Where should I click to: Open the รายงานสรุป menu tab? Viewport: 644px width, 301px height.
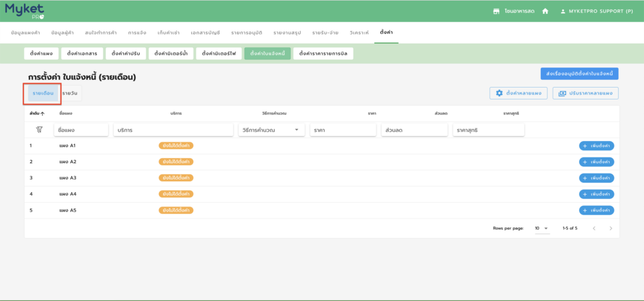click(287, 33)
